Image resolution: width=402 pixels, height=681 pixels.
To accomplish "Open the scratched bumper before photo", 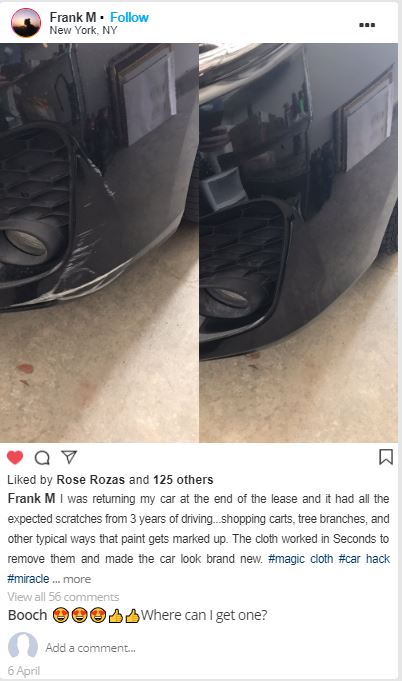I will [x=99, y=242].
